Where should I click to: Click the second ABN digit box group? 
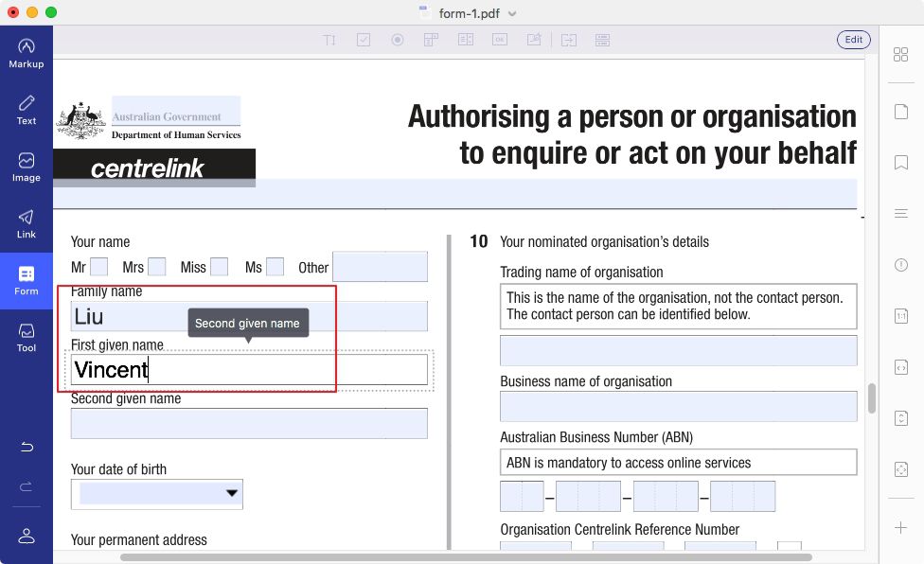(x=588, y=496)
